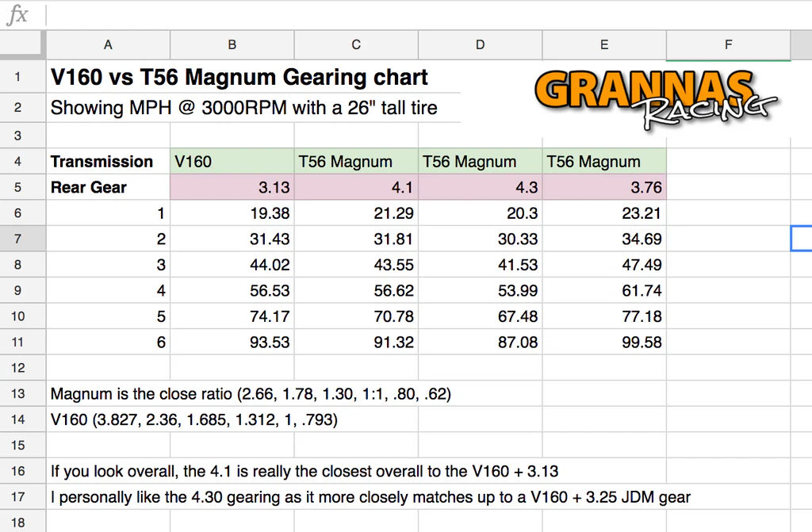Select column B by its header
812x532 pixels.
[232, 45]
